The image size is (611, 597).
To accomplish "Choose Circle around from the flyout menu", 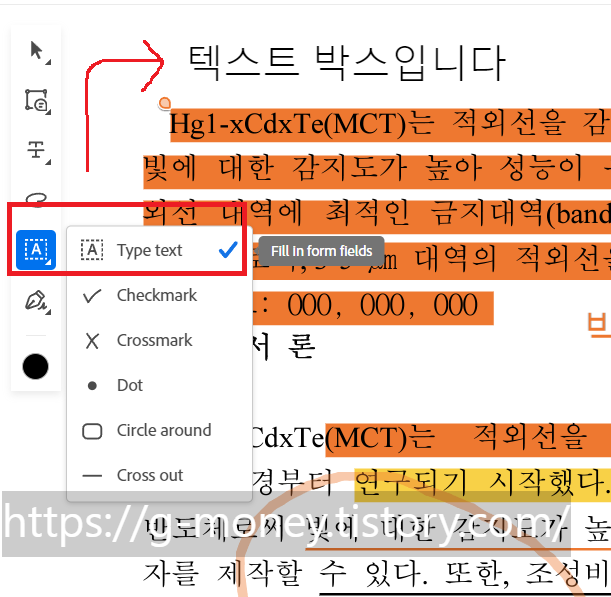I will [160, 431].
